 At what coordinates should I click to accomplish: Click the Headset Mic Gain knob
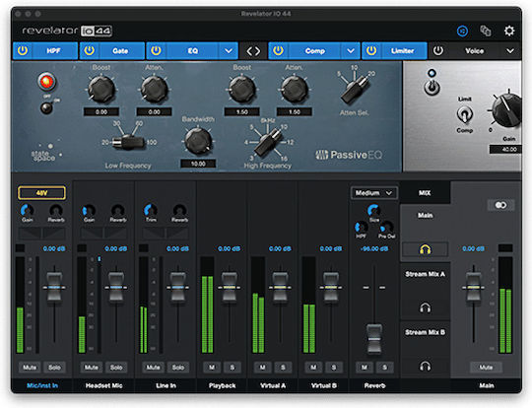[x=89, y=211]
